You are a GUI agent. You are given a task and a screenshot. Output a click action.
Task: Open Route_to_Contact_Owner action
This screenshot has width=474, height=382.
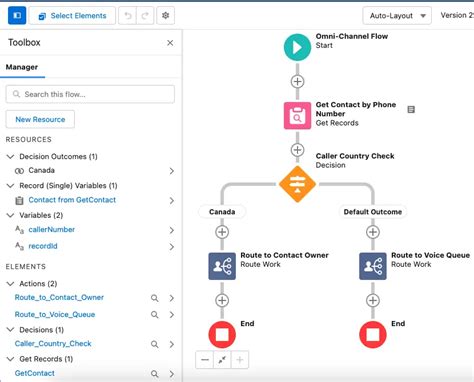tap(59, 297)
